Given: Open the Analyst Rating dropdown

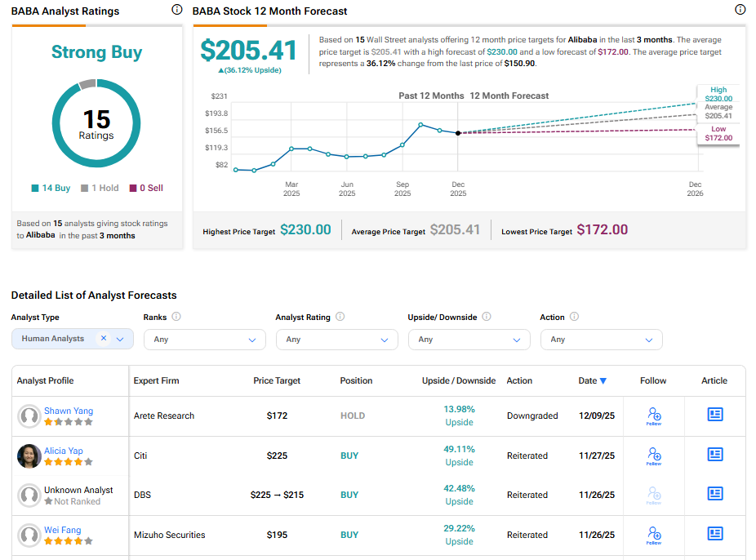Looking at the screenshot, I should [336, 340].
